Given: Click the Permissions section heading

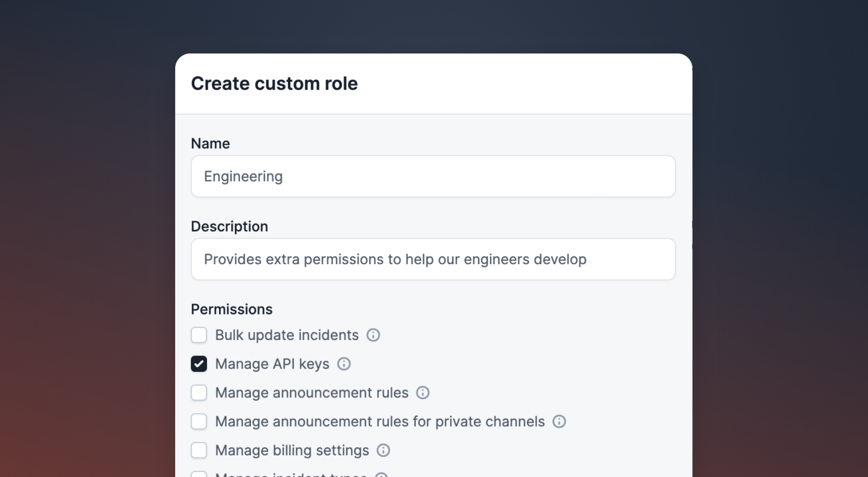Looking at the screenshot, I should click(231, 309).
